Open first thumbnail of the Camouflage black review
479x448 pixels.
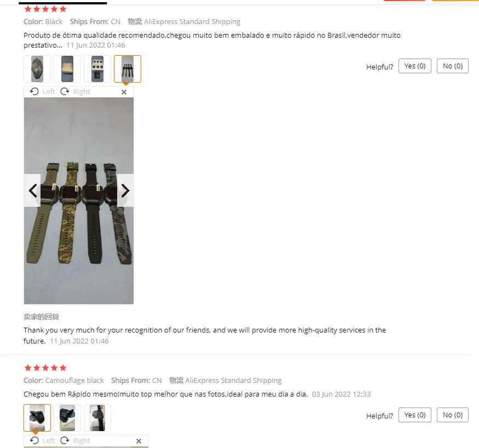point(37,418)
